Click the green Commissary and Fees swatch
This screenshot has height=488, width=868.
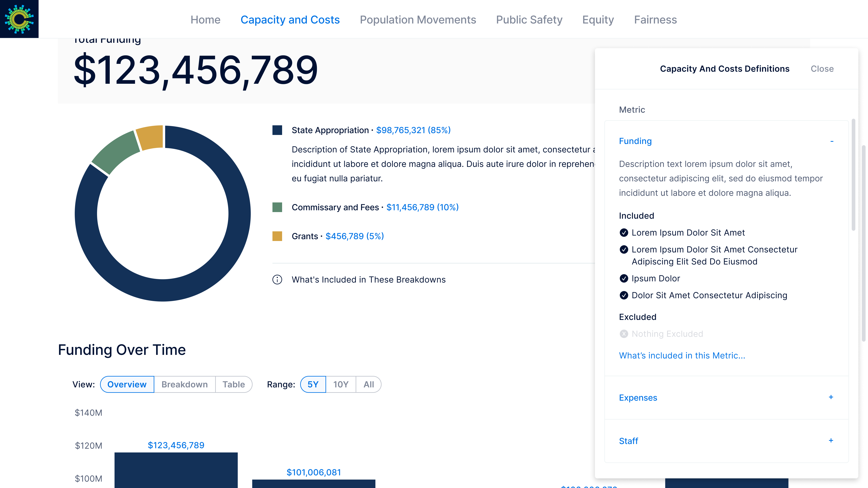click(x=277, y=207)
